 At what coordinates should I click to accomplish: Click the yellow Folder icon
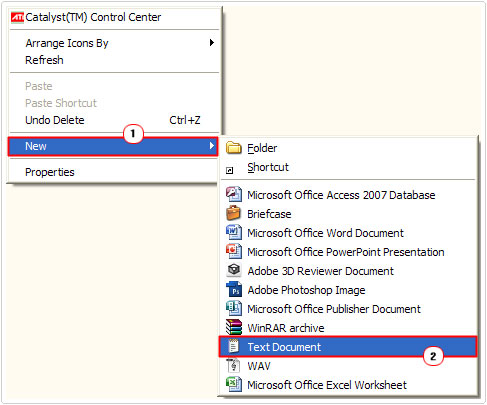[234, 148]
